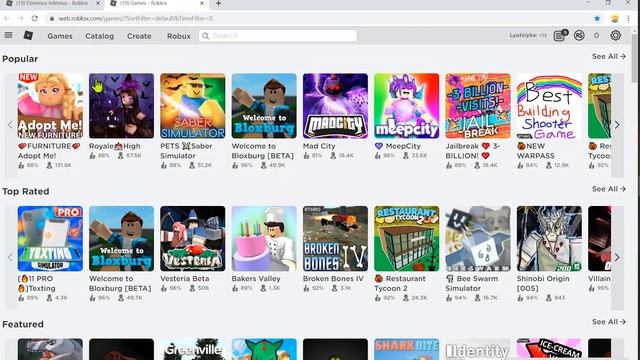This screenshot has width=640, height=360.
Task: Click the search magnifier icon
Action: click(206, 36)
